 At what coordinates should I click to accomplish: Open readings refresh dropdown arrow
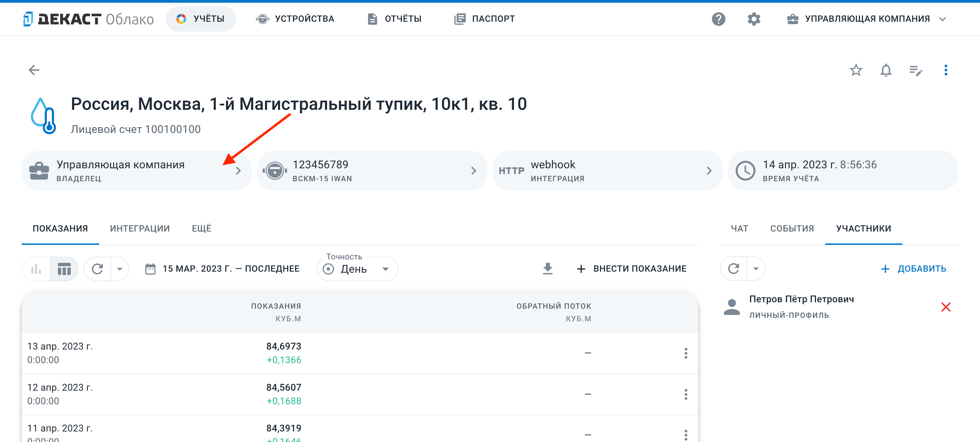tap(120, 269)
